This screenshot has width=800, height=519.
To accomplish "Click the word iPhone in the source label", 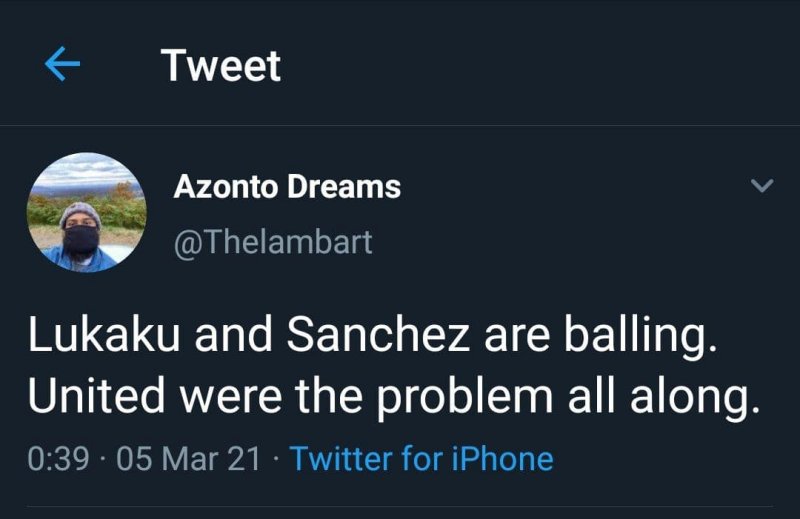I will [x=502, y=459].
